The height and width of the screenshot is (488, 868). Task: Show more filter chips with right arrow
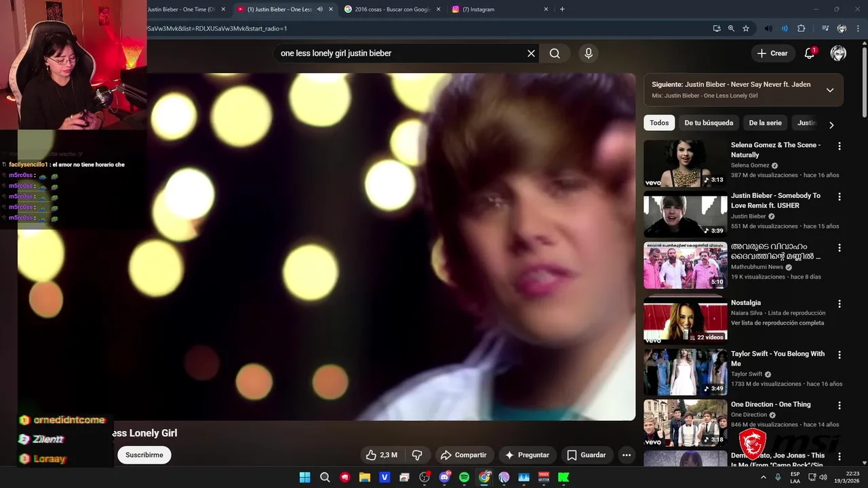click(831, 125)
